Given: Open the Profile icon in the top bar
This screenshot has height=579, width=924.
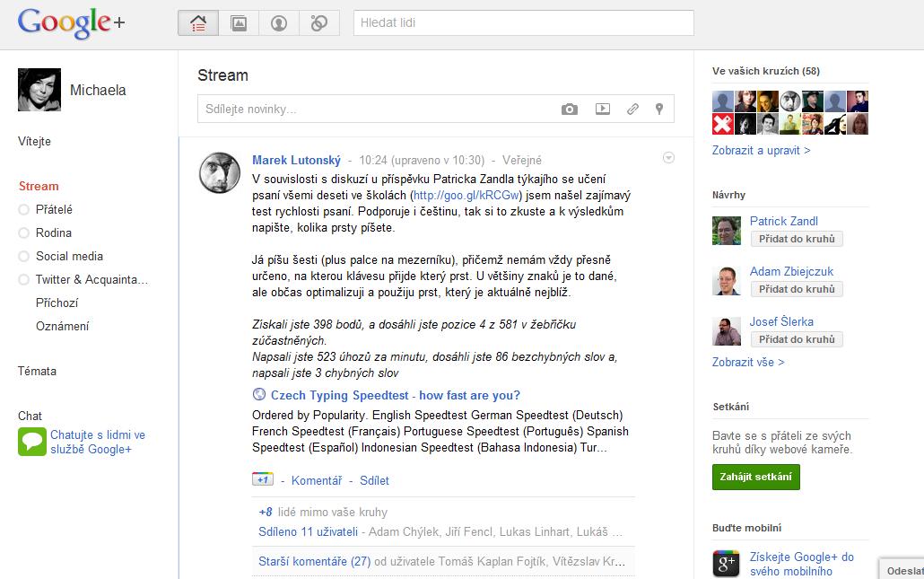Looking at the screenshot, I should click(x=279, y=23).
